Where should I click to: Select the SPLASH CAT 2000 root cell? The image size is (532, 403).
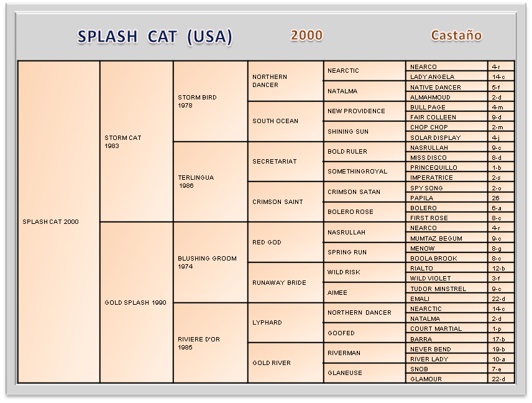coord(58,222)
